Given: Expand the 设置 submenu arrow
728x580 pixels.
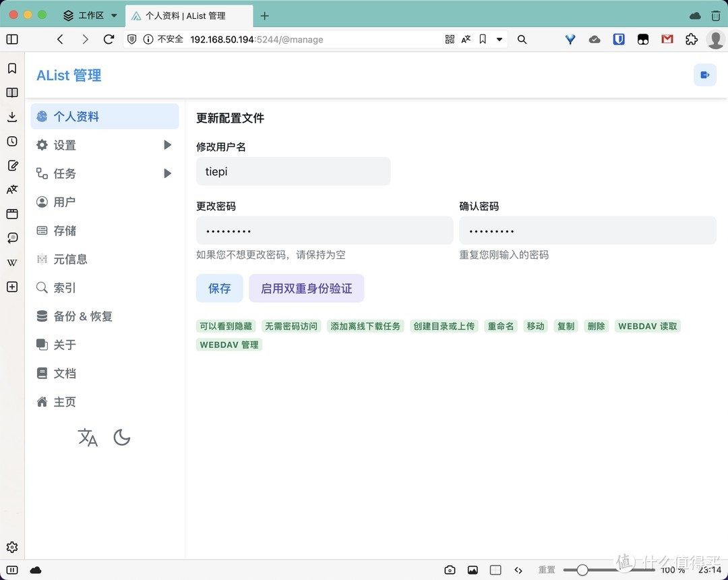Looking at the screenshot, I should (x=167, y=145).
